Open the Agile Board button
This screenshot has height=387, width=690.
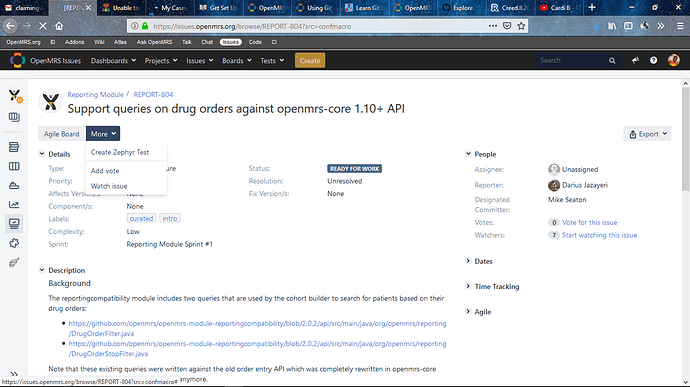61,134
